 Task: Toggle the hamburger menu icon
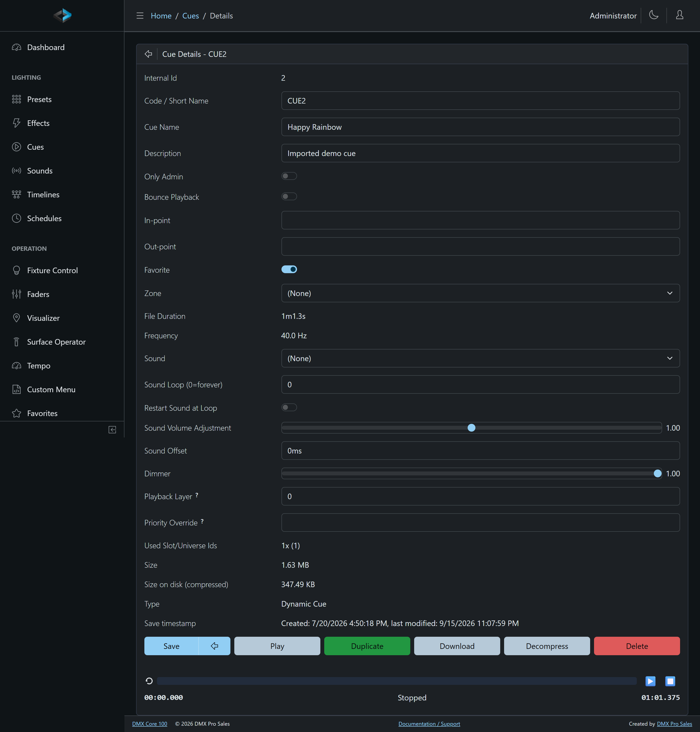pos(140,16)
